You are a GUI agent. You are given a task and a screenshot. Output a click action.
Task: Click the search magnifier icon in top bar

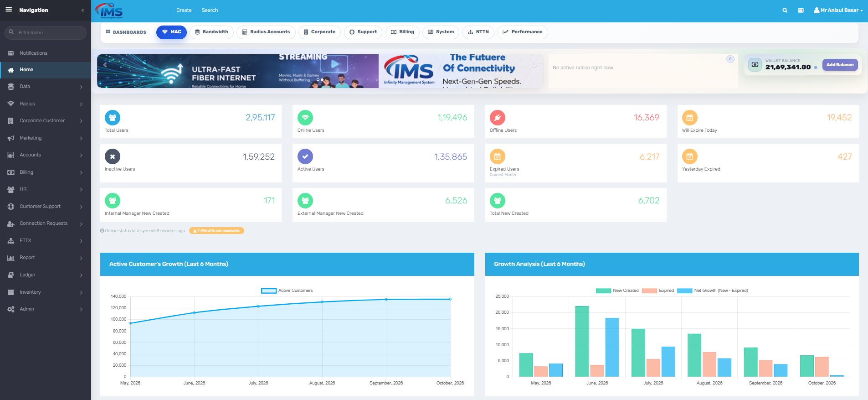tap(785, 10)
